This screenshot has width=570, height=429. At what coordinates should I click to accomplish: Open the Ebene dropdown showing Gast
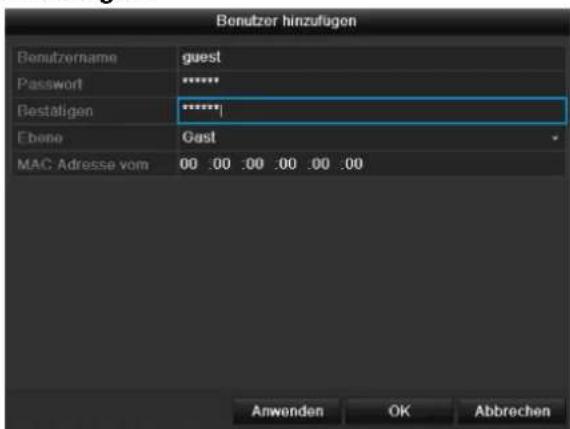coord(372,138)
